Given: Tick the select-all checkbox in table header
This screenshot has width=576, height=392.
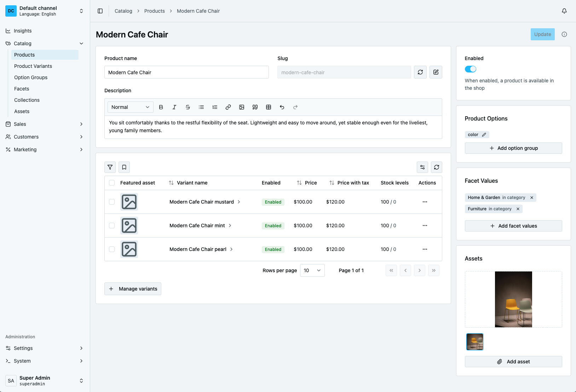Looking at the screenshot, I should click(x=112, y=183).
